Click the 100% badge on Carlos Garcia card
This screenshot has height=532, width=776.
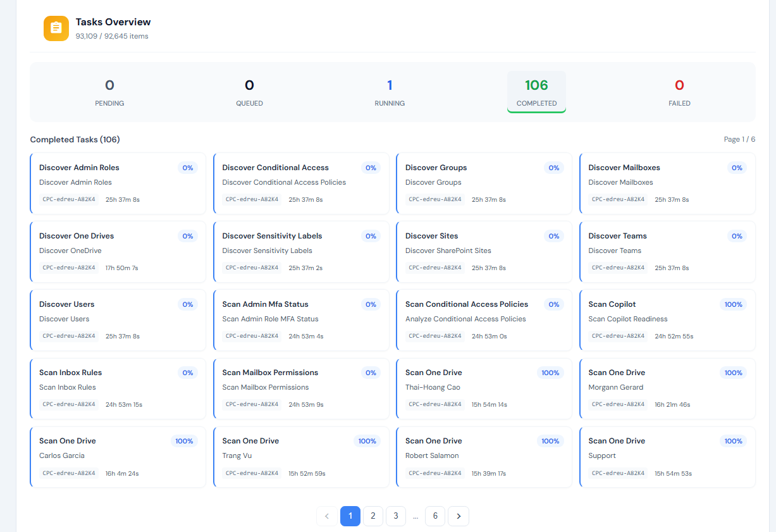pos(184,441)
